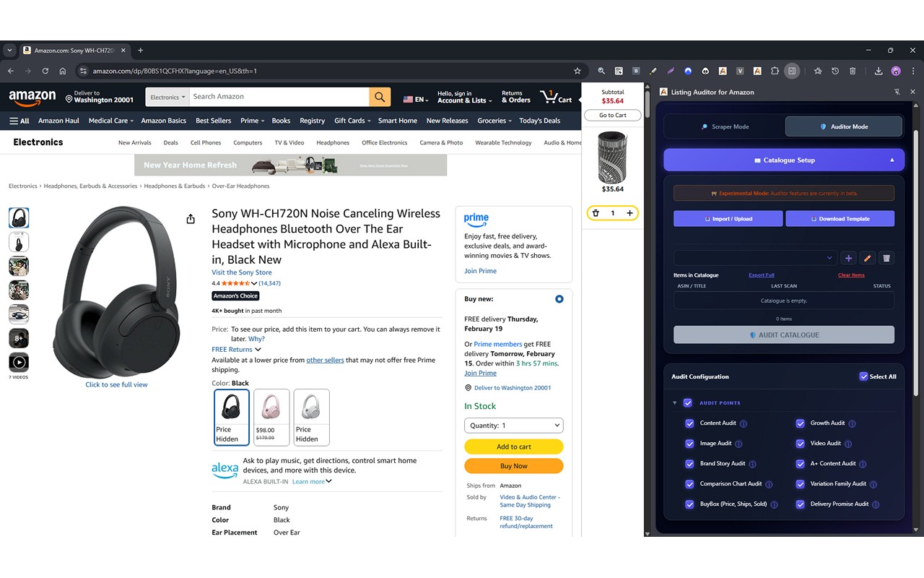
Task: Click the info icon beside Delivery Promise Audit
Action: click(876, 504)
